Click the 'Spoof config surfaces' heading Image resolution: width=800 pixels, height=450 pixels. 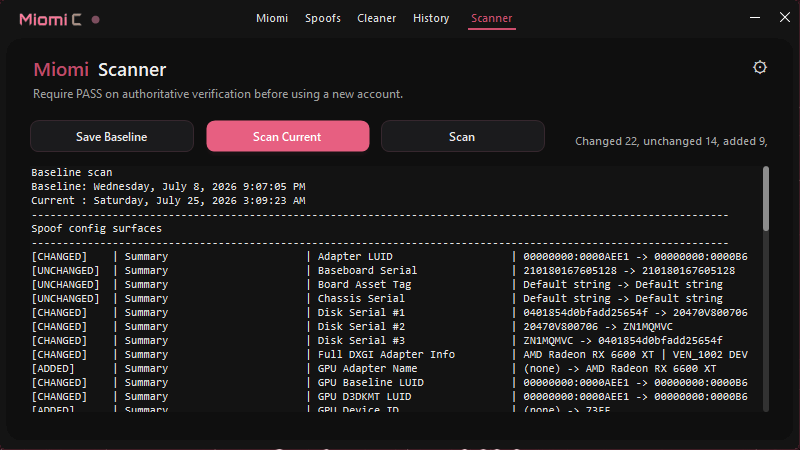pyautogui.click(x=96, y=229)
